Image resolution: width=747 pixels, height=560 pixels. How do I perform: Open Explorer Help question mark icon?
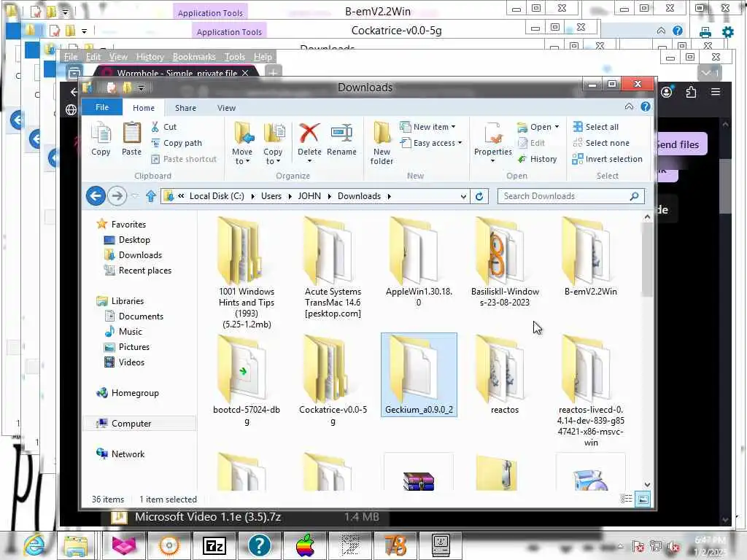(646, 106)
